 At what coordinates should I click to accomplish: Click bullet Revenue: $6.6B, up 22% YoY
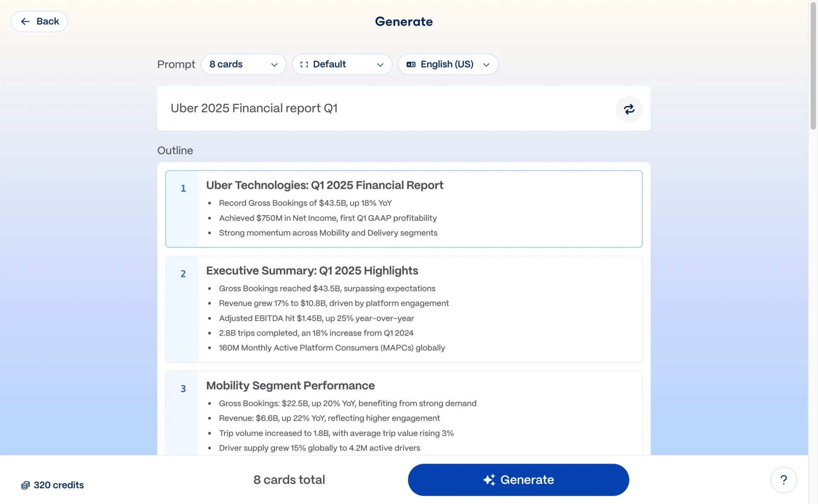point(329,418)
